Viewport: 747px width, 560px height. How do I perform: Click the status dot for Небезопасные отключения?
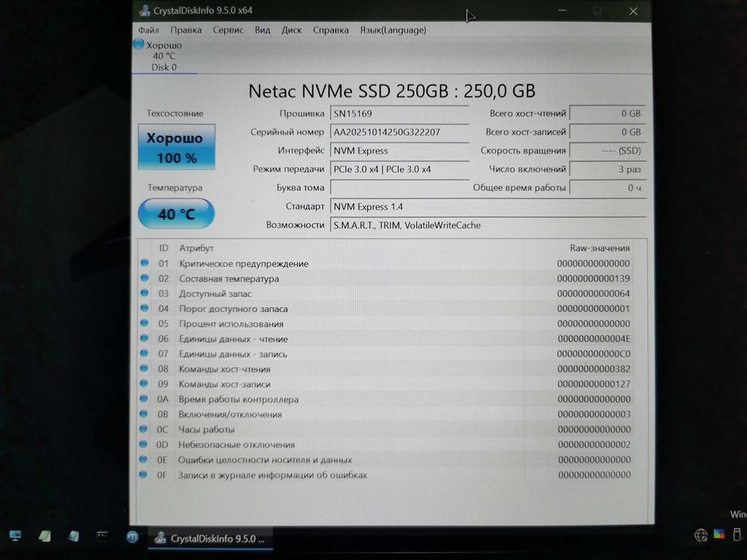(x=143, y=444)
